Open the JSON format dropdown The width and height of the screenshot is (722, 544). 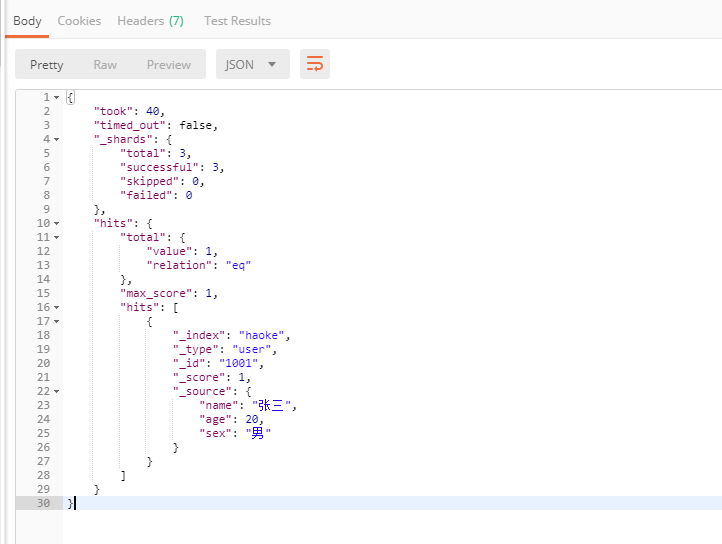click(x=252, y=65)
